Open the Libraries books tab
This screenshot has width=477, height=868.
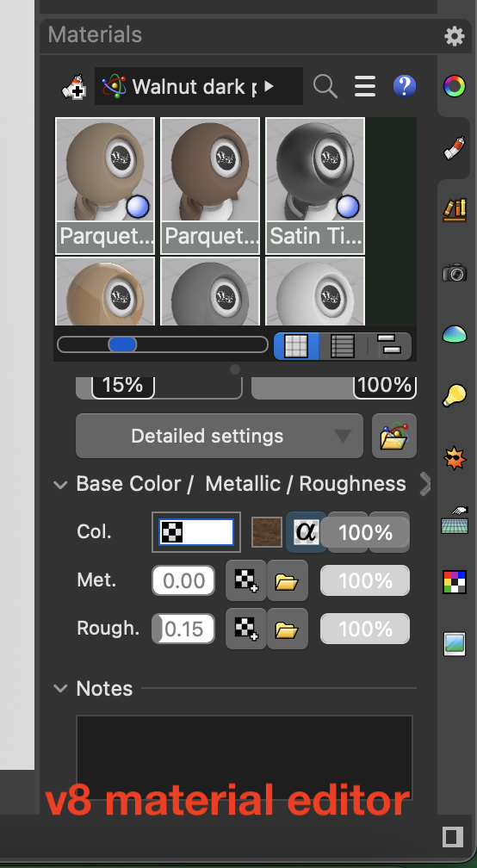tap(455, 209)
